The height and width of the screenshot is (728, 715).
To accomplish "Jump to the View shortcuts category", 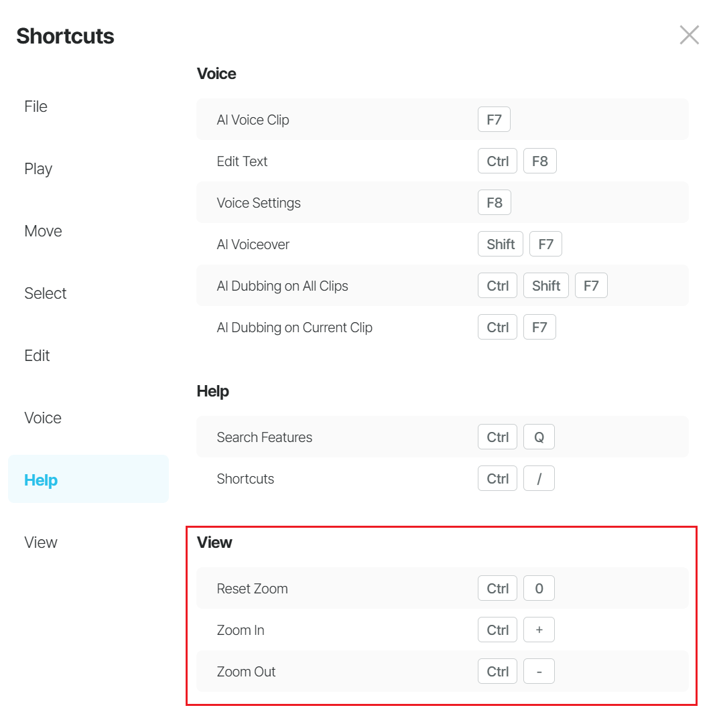I will point(41,542).
